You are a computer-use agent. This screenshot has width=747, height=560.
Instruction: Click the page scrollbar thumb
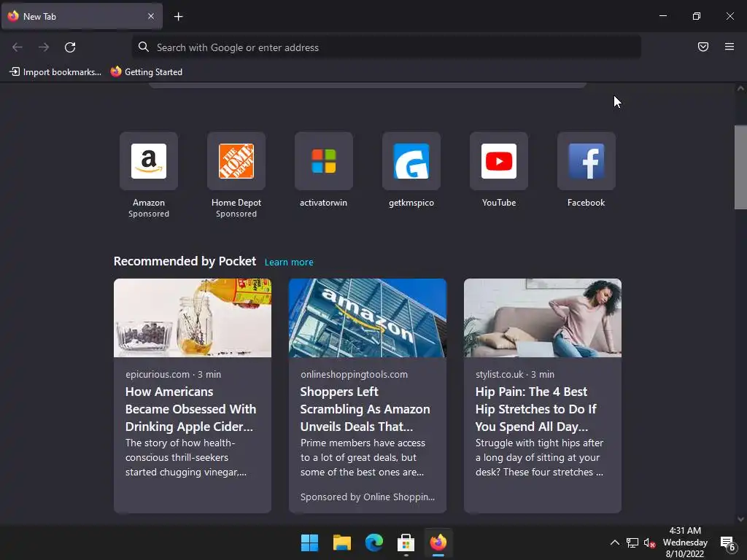(740, 167)
